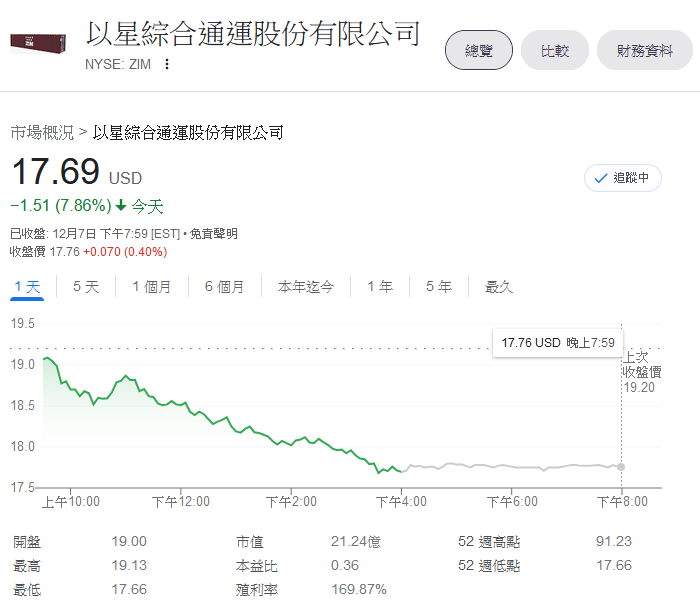This screenshot has height=612, width=700.
Task: Click the 開盤 value 19.00
Action: point(129,541)
